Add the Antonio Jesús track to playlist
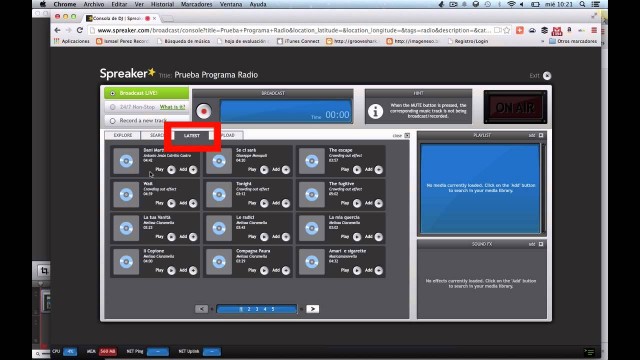Viewport: 640px width, 360px height. (193, 169)
